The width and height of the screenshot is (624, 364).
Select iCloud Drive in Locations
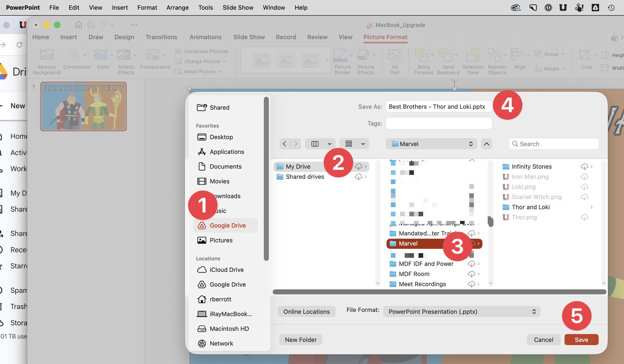tap(226, 270)
